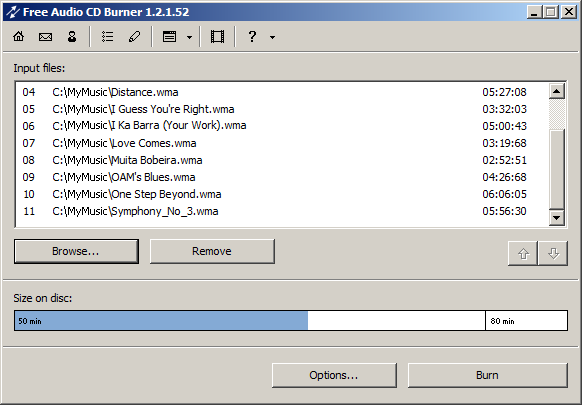Click the window layout toolbar icon

[x=170, y=37]
